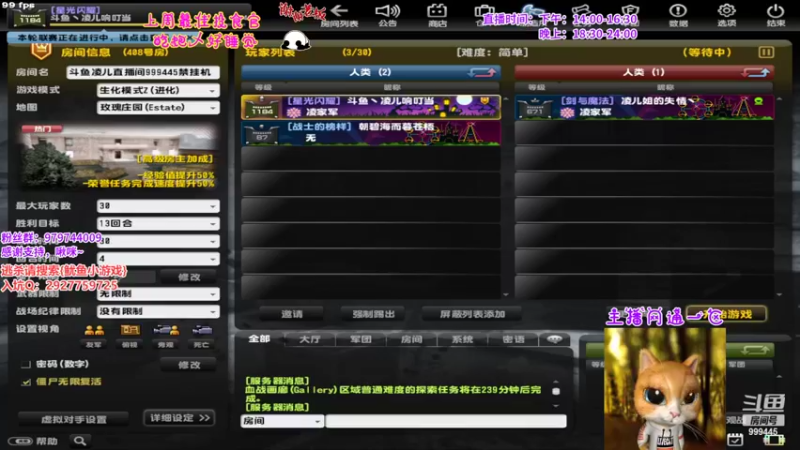Click the Estate map preview thumbnail

click(x=118, y=156)
